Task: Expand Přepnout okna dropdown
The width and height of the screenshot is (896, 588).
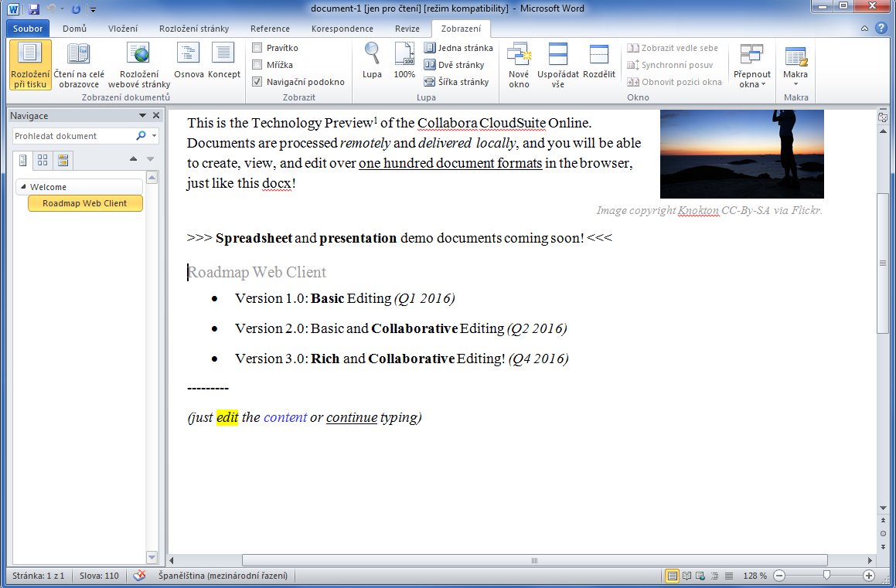Action: click(752, 65)
